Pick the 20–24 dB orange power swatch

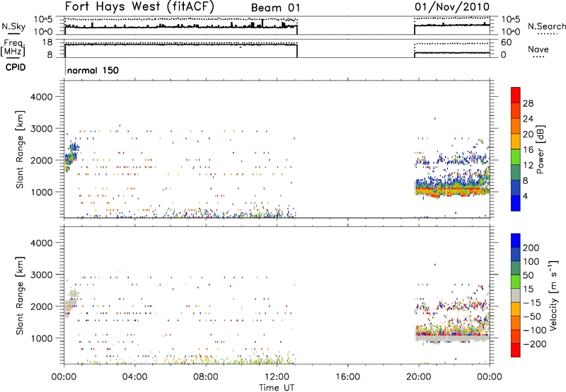(516, 126)
